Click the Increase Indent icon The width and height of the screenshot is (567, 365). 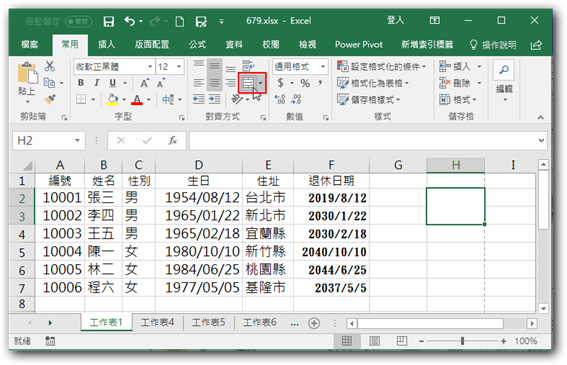[x=214, y=99]
